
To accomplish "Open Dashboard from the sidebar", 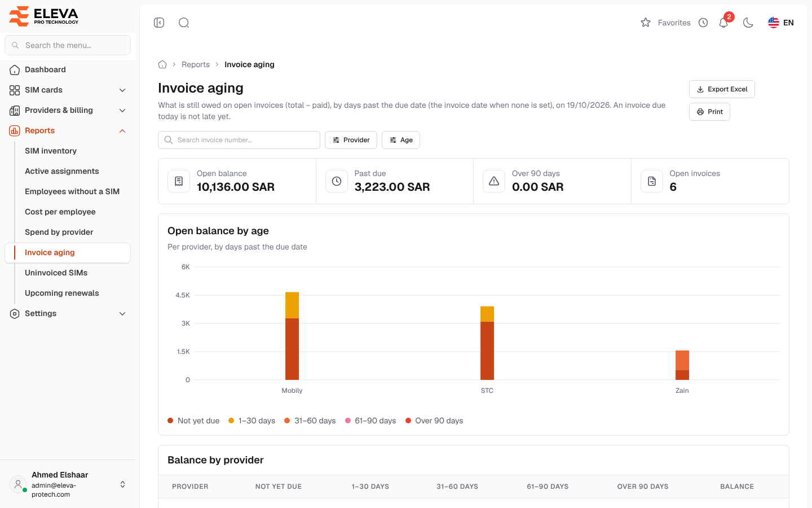I will point(68,69).
